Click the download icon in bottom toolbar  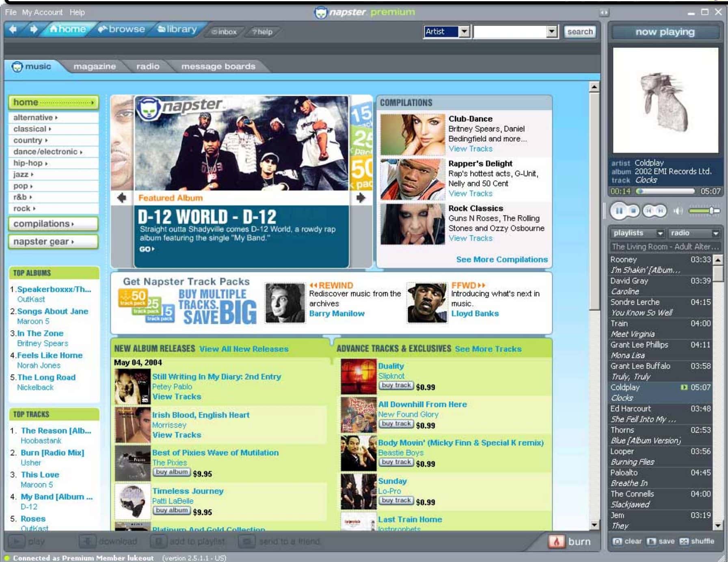(86, 541)
